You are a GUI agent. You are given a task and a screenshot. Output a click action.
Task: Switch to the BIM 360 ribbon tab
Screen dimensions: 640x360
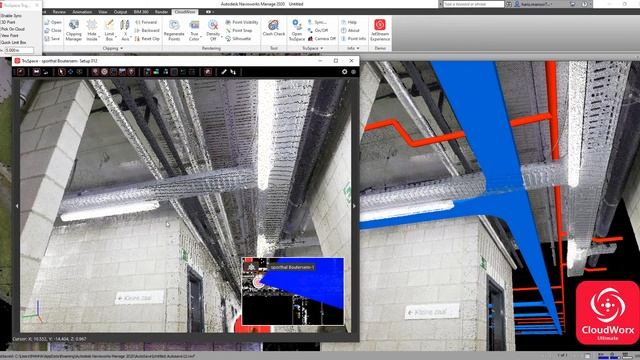pos(141,12)
